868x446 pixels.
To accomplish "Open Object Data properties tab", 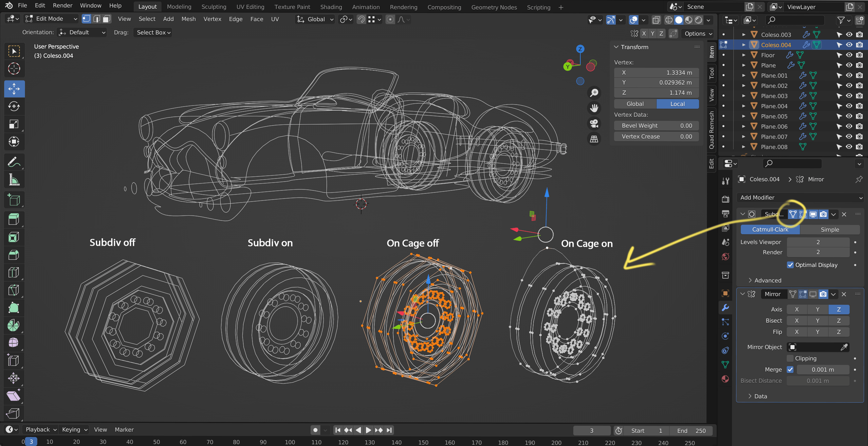I will 725,364.
